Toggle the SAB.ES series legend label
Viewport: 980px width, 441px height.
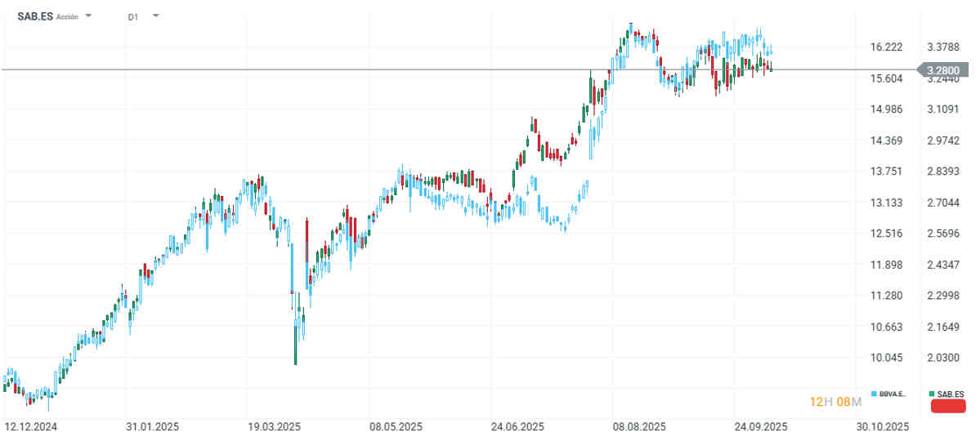[x=951, y=394]
